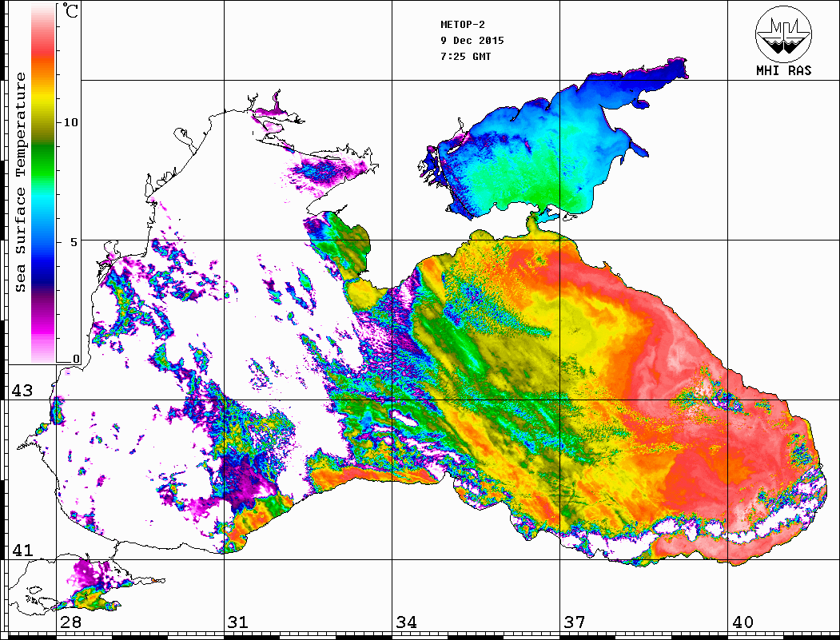Screen dimensions: 840x640
Task: Click longitude label '31'
Action: (x=238, y=622)
